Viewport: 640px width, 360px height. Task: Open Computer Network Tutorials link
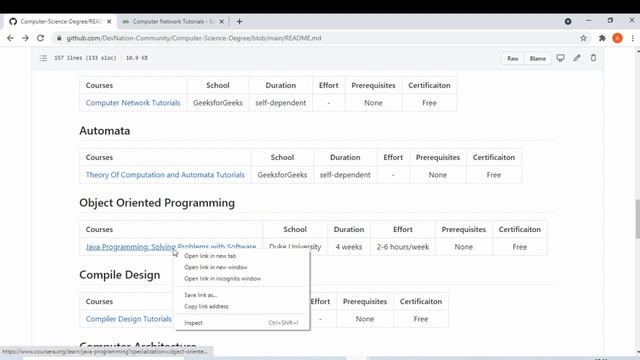coord(133,103)
